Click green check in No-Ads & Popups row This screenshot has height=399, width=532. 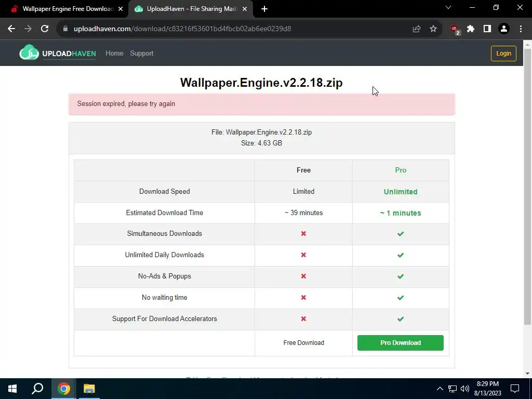pyautogui.click(x=401, y=276)
